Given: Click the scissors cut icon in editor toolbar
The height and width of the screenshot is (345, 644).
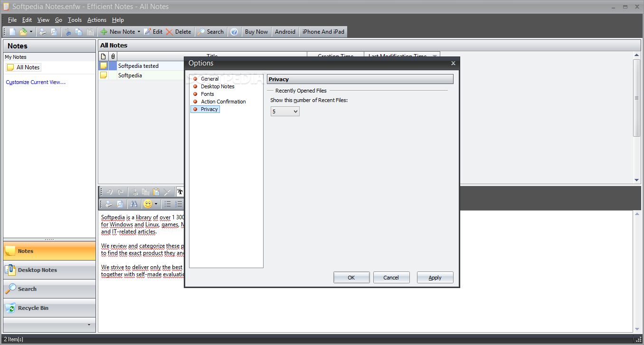Looking at the screenshot, I should pyautogui.click(x=135, y=192).
